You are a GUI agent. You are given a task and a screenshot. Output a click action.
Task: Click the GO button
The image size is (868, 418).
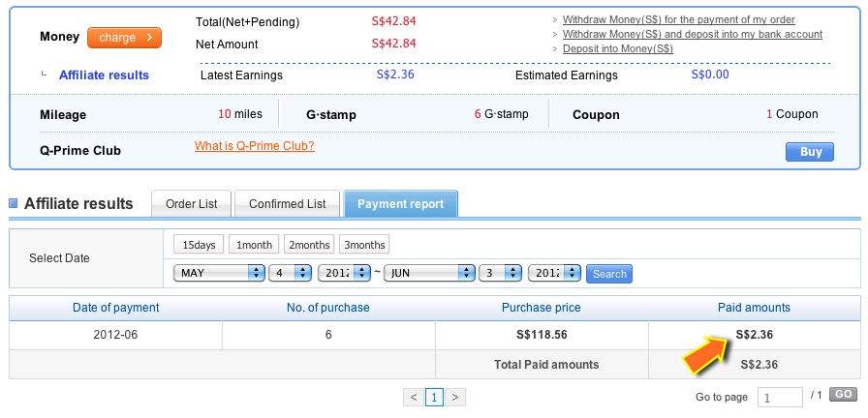pos(843,394)
